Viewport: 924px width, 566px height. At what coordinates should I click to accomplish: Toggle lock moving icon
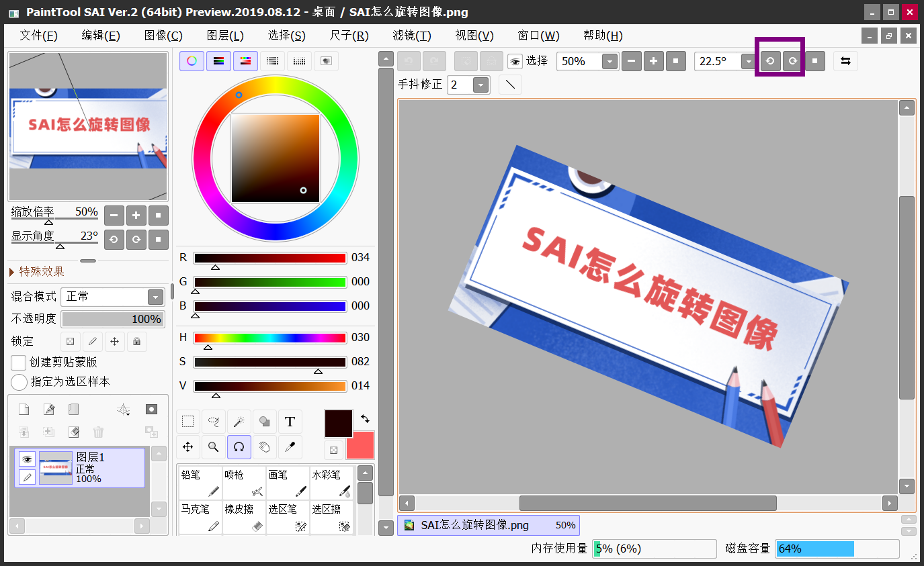(114, 341)
